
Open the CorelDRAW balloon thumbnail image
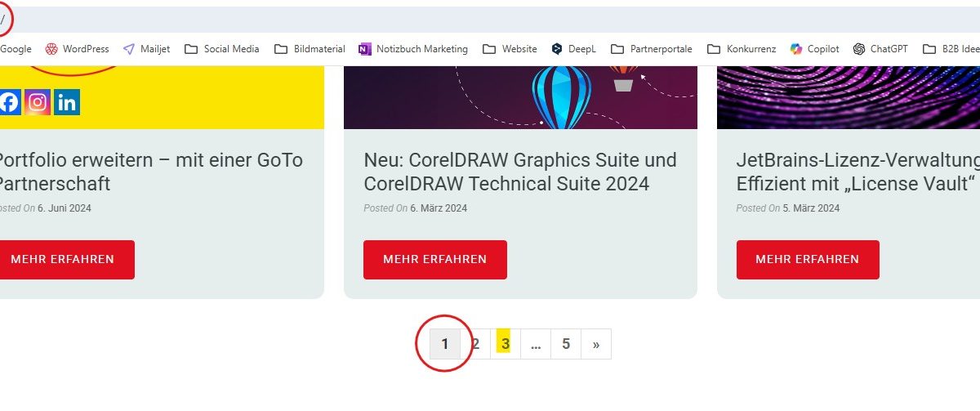520,97
